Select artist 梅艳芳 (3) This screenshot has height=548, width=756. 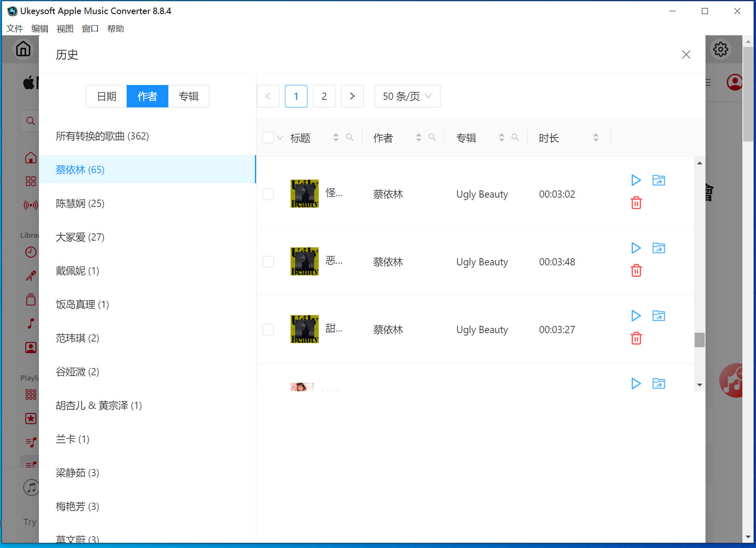[x=148, y=506]
